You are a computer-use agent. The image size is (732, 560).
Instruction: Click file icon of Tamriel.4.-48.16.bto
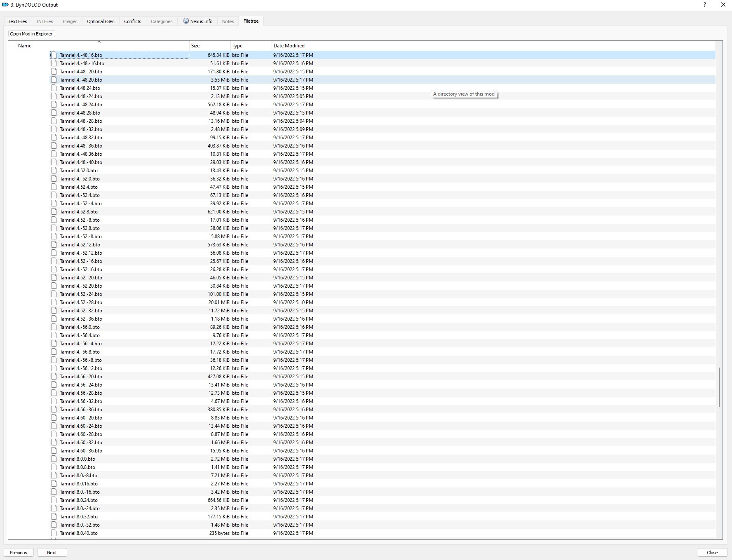(x=54, y=55)
